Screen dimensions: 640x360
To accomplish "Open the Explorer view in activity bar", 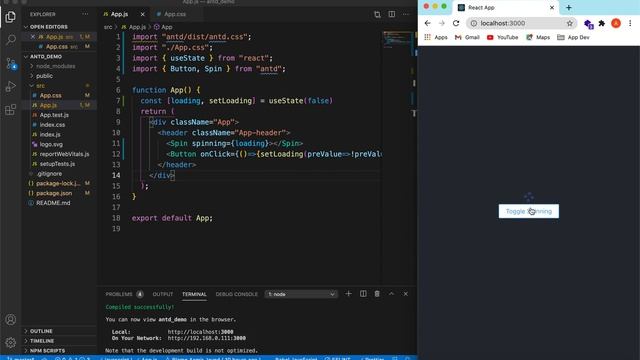I will [11, 17].
